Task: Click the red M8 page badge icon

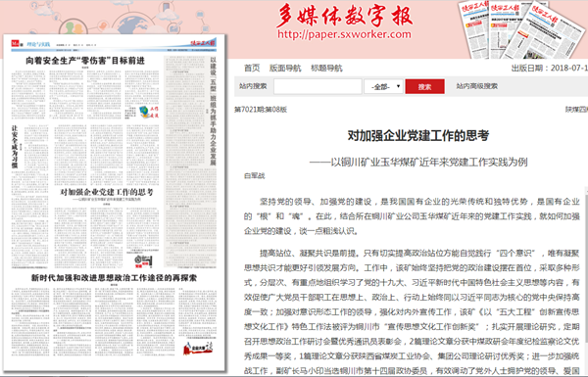Action: [15, 43]
